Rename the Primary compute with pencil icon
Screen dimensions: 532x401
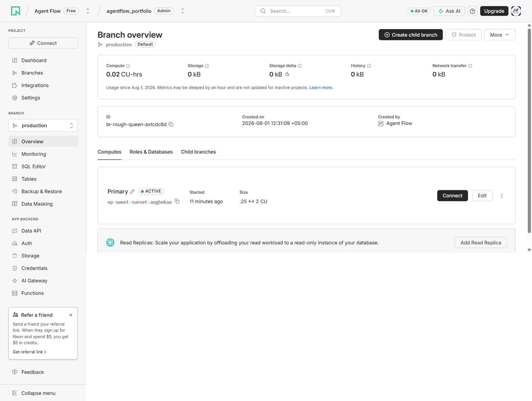pos(132,192)
